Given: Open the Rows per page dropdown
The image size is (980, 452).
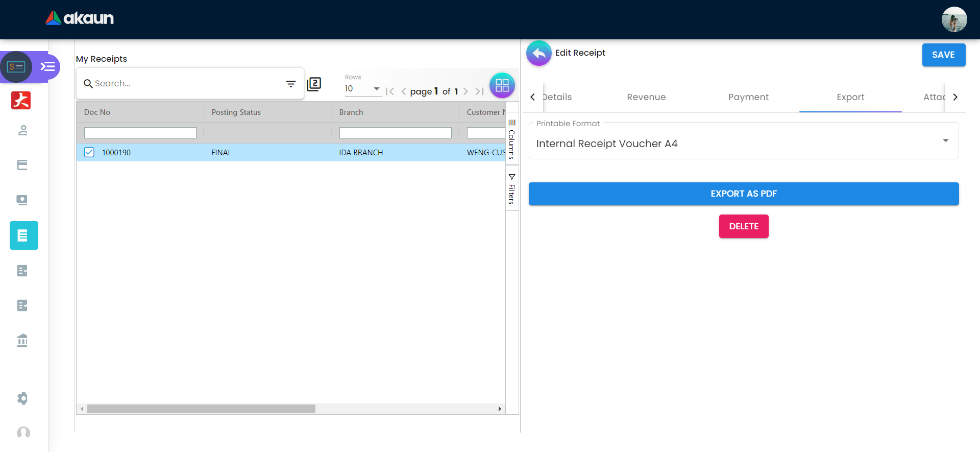Looking at the screenshot, I should 362,89.
